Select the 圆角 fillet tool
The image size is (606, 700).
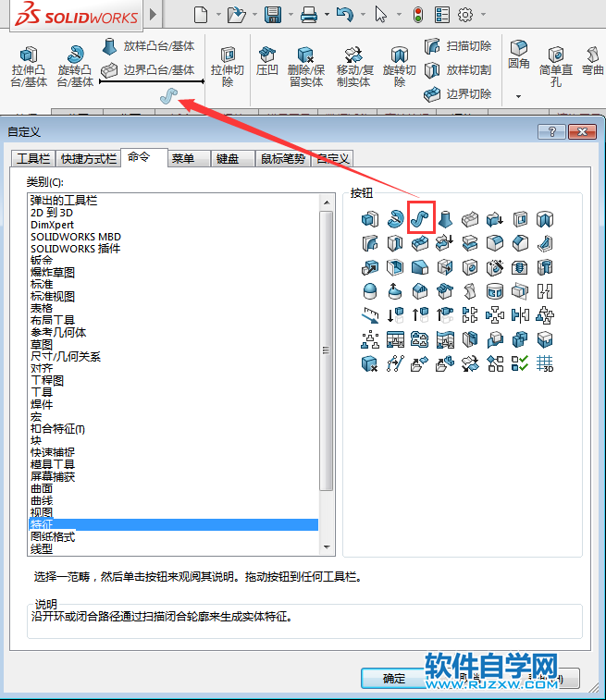(x=519, y=55)
